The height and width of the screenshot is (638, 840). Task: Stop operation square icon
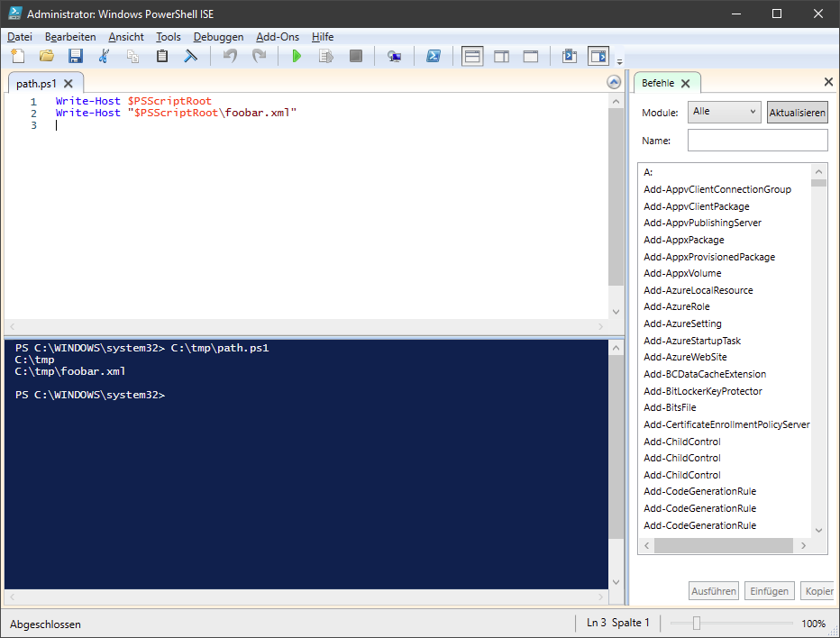pyautogui.click(x=356, y=56)
